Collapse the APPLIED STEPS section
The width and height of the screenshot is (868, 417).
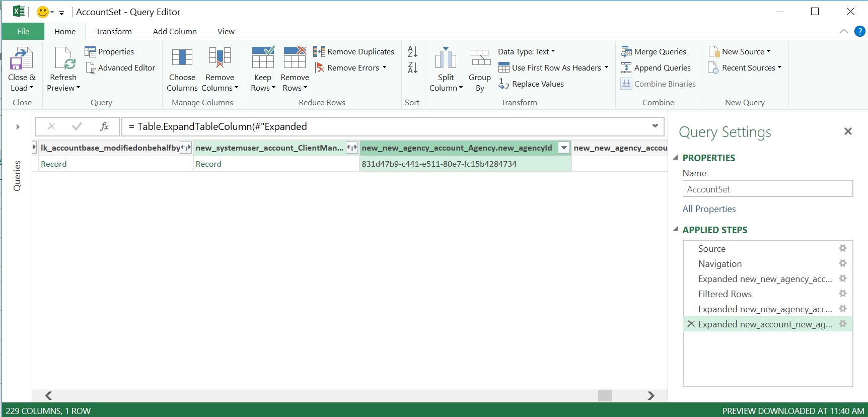coord(676,230)
